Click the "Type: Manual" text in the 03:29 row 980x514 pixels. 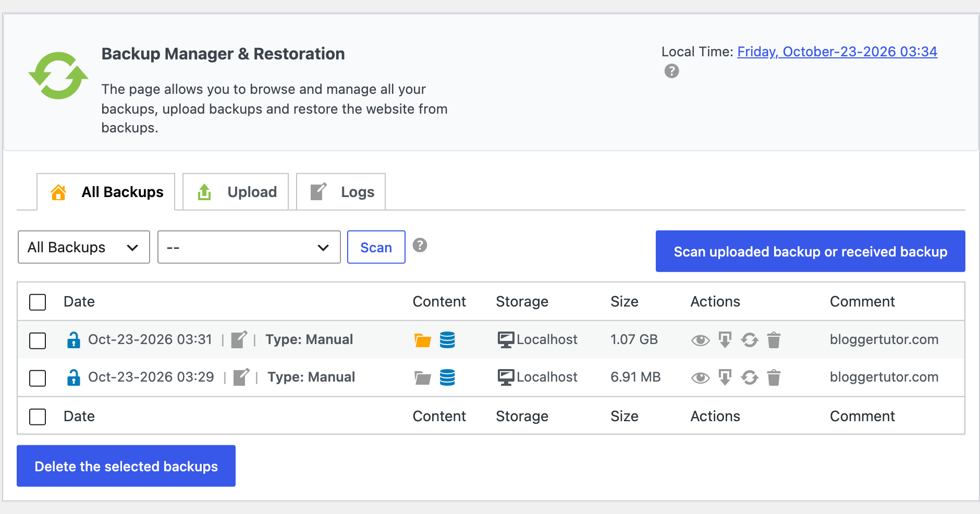(x=311, y=377)
